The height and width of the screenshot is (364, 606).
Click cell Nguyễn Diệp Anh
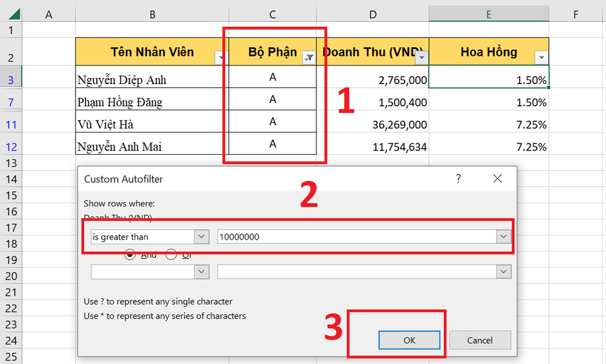(x=152, y=77)
